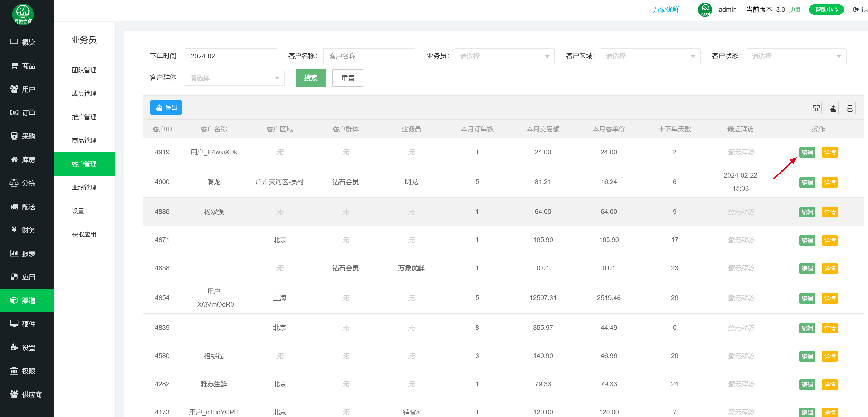Switch to 团队管理 submenu item
This screenshot has width=868, height=417.
(84, 70)
